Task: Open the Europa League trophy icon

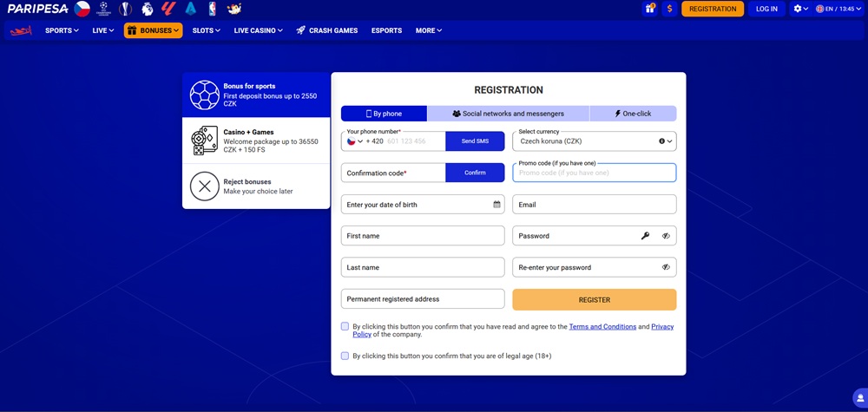Action: click(126, 9)
